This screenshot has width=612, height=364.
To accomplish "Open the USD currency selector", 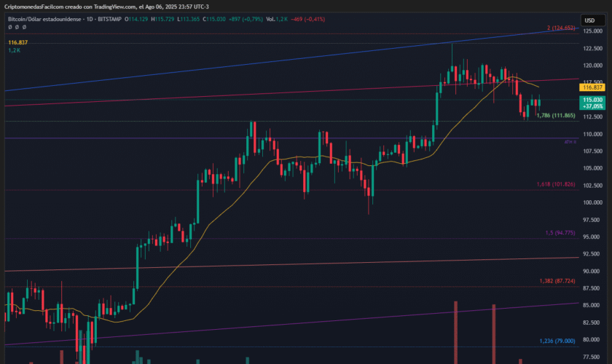I will pos(589,20).
